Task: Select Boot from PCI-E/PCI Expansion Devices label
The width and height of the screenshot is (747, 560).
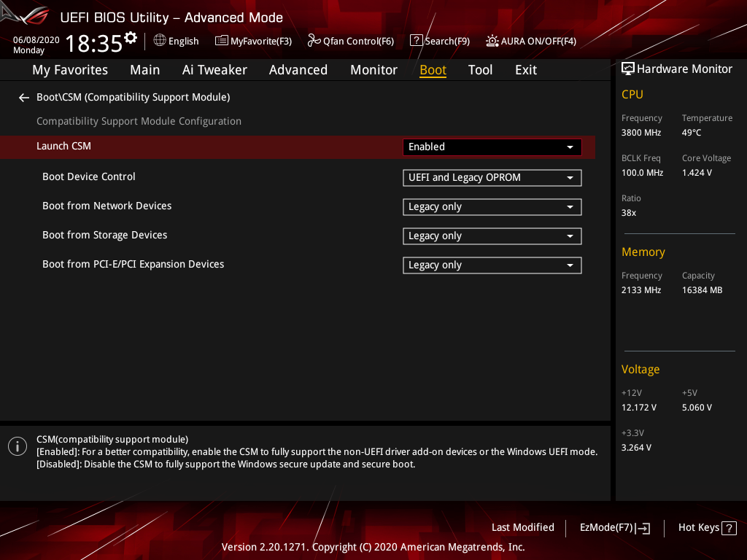Action: coord(133,264)
